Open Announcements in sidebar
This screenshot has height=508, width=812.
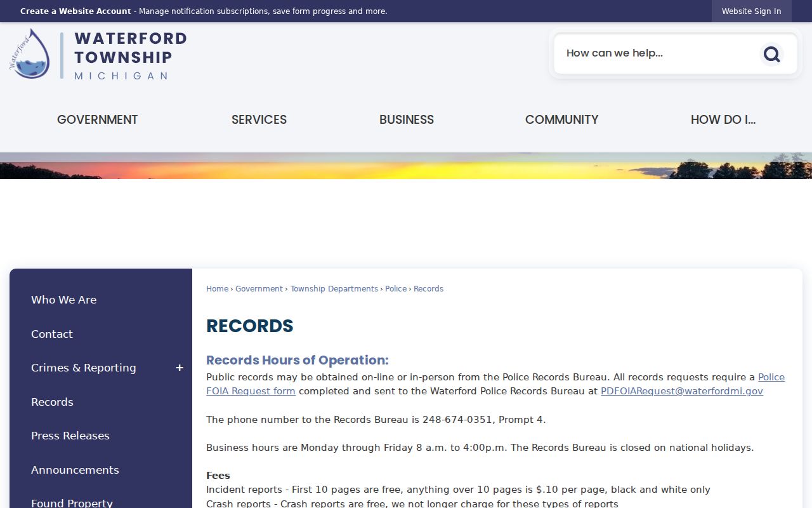(x=75, y=470)
